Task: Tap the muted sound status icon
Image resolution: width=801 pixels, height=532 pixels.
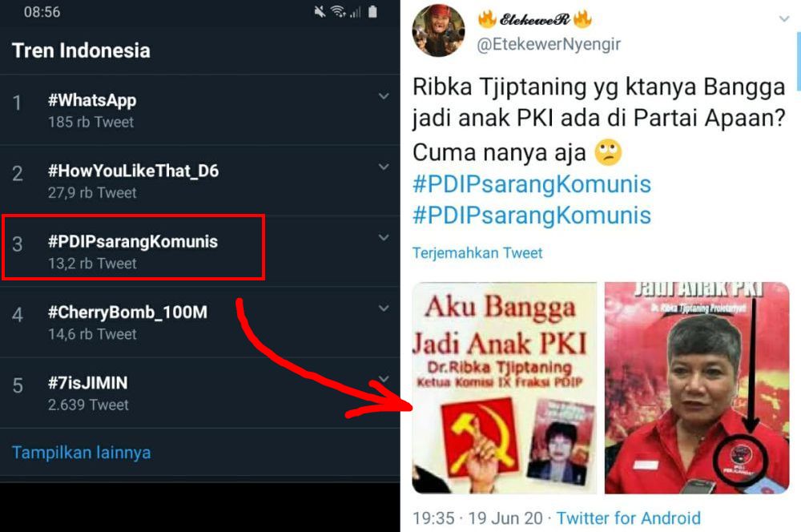Action: coord(320,12)
